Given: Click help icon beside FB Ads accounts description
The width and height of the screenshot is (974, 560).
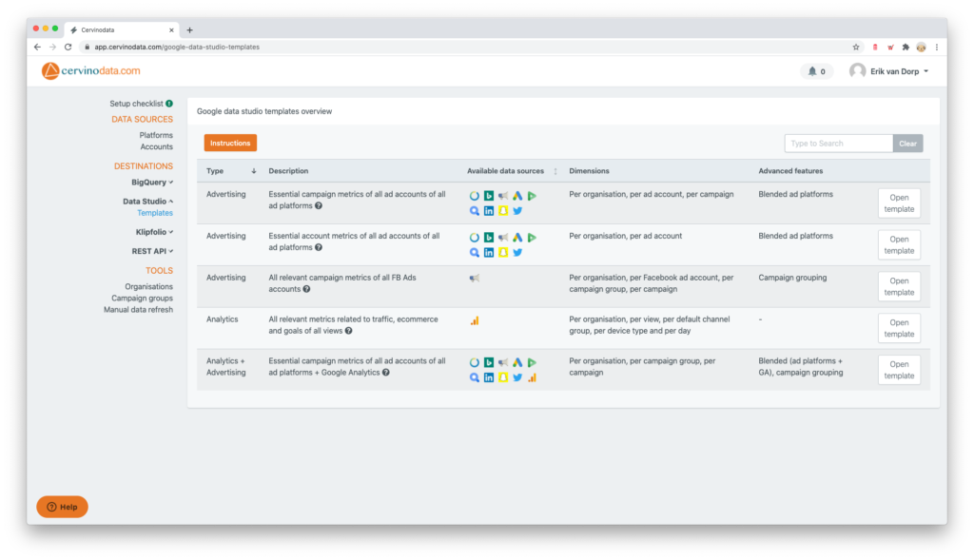Looking at the screenshot, I should click(x=307, y=289).
